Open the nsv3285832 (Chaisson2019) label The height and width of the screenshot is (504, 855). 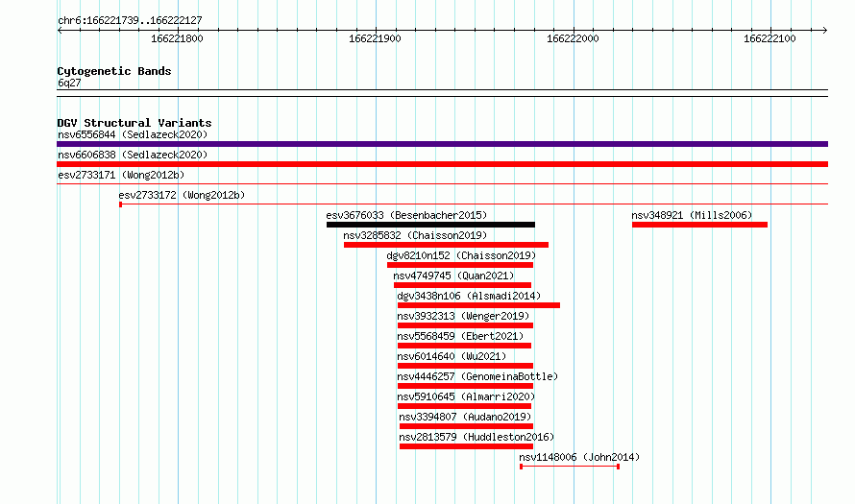click(415, 235)
